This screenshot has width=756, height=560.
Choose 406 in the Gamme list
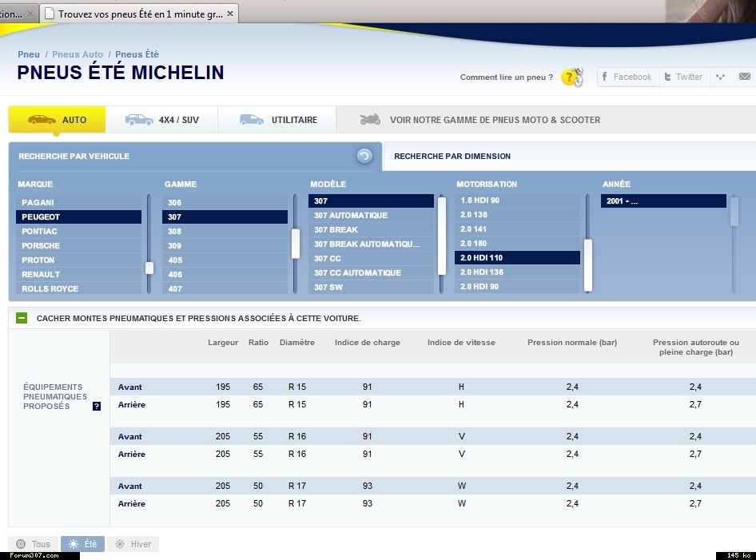[x=225, y=275]
